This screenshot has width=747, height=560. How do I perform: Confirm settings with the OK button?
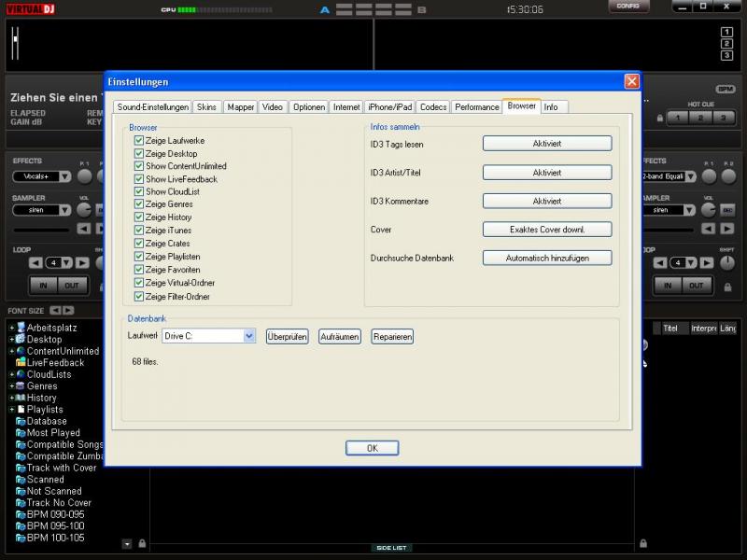[372, 448]
